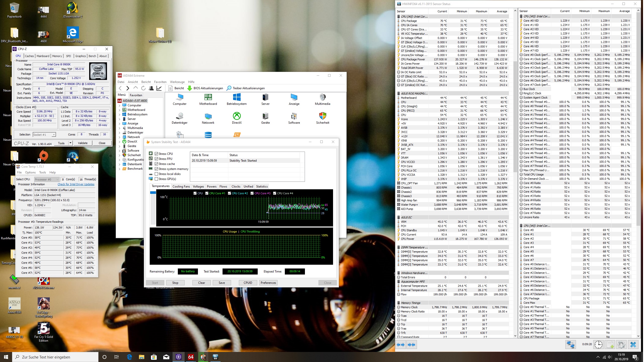This screenshot has height=362, width=644.
Task: Click the Save button in stability test
Action: click(222, 283)
